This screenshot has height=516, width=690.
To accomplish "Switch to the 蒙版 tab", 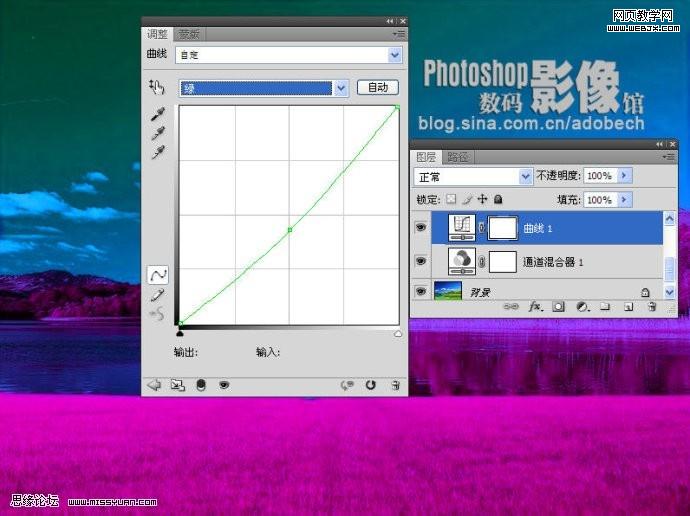I will tap(189, 34).
